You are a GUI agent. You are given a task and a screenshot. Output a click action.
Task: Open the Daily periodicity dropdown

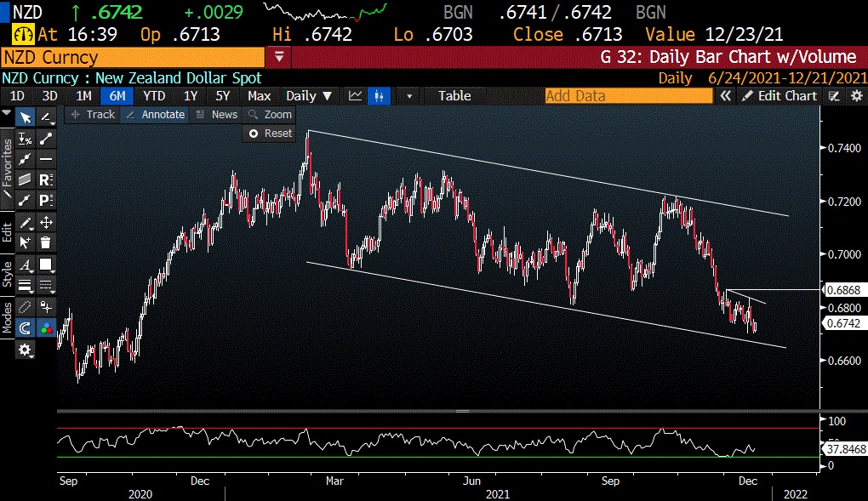[308, 96]
